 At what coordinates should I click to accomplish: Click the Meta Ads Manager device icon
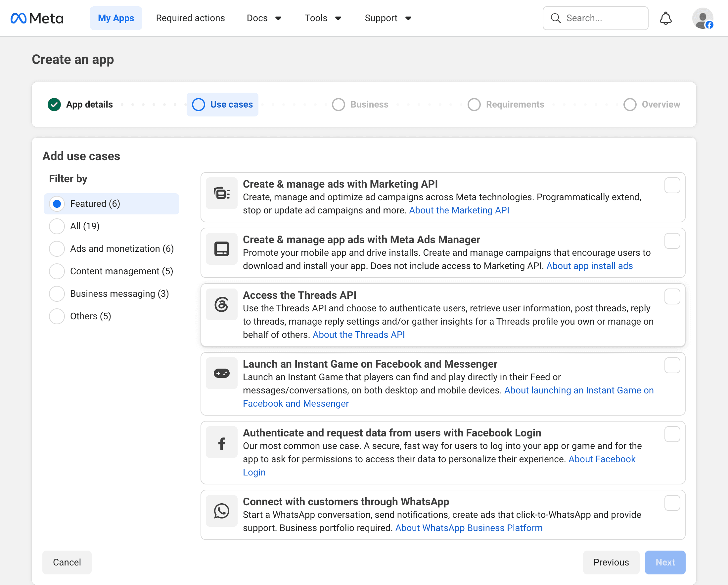tap(221, 249)
